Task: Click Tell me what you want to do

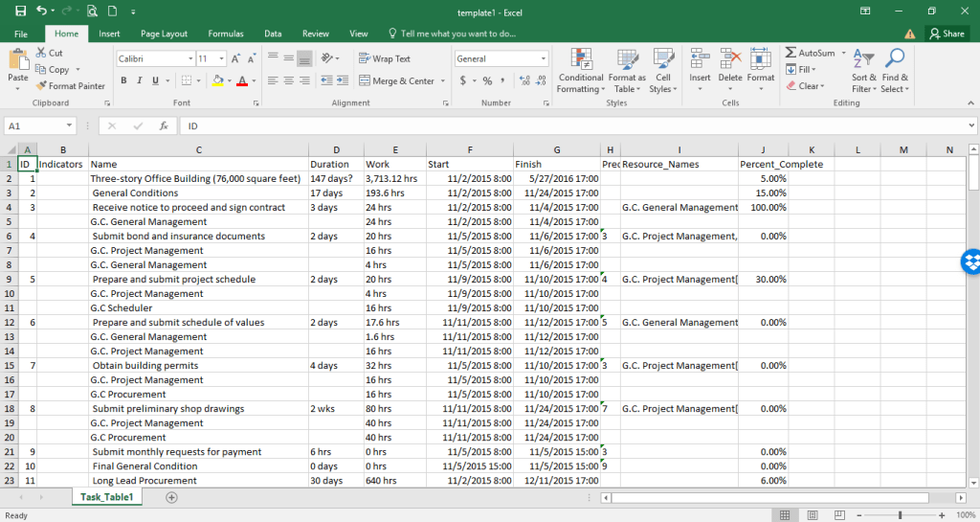Action: 452,34
